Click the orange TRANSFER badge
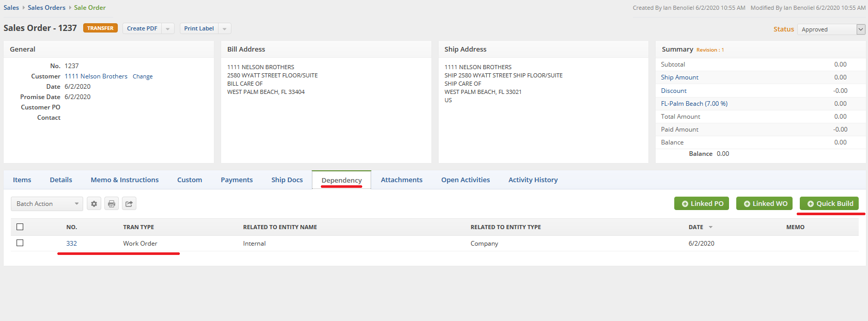Image resolution: width=868 pixels, height=321 pixels. point(100,28)
